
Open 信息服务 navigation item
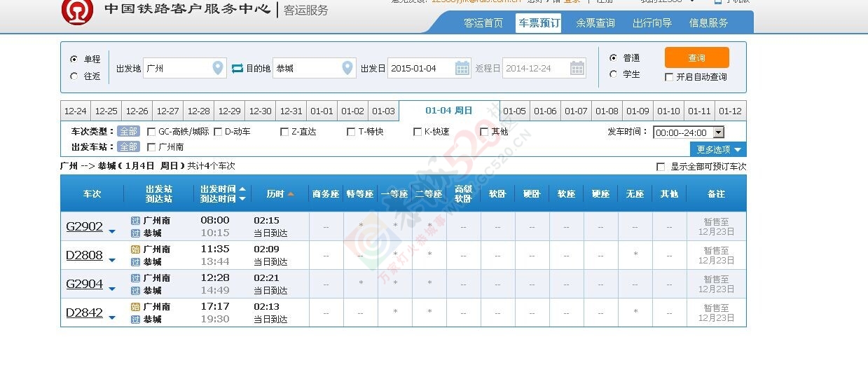tap(709, 23)
